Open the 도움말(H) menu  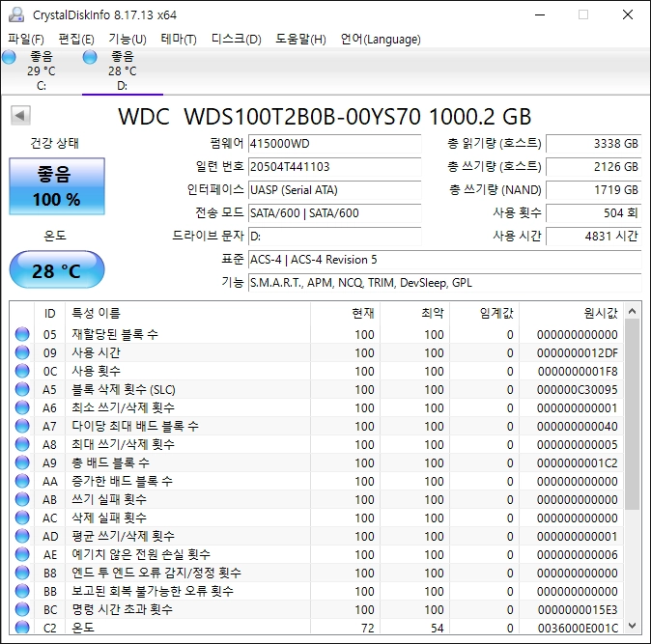click(x=300, y=40)
